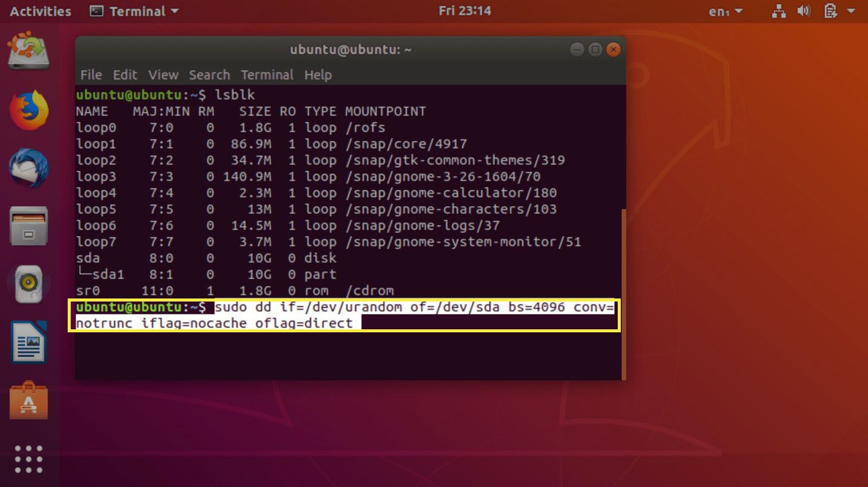Open the Terminal menu in menu bar
This screenshot has height=487, width=868.
point(267,75)
